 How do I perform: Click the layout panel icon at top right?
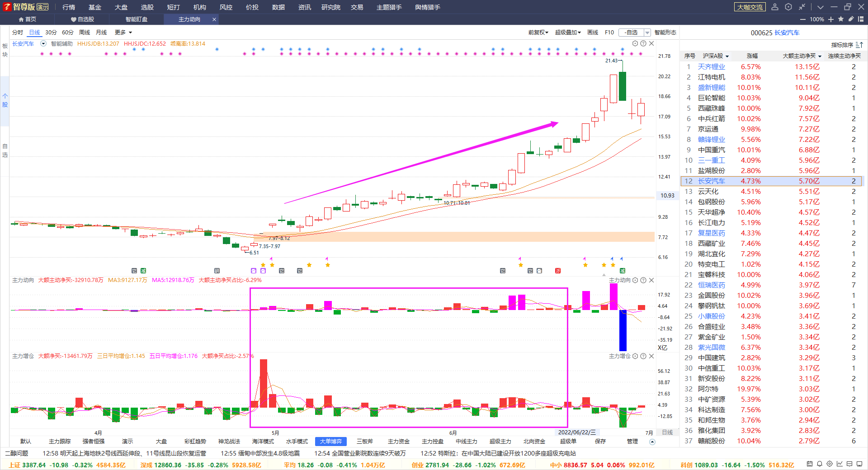point(861,19)
